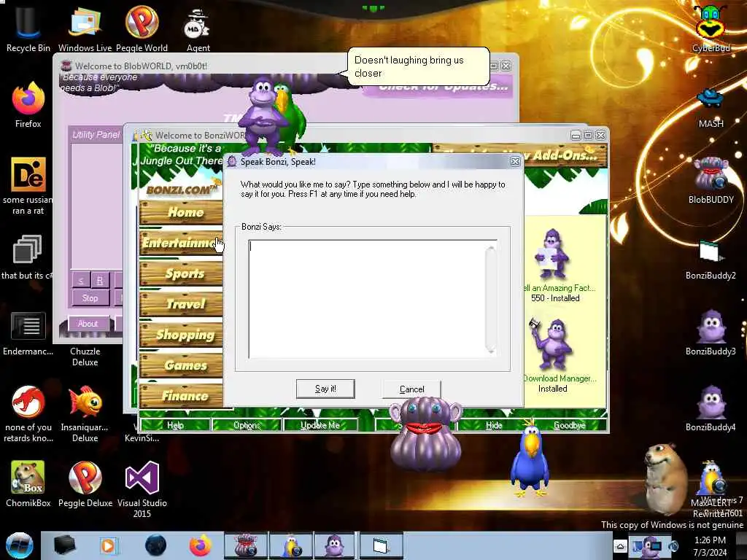This screenshot has height=560, width=747.
Task: Click the purple blob agent with red lips
Action: 425,435
